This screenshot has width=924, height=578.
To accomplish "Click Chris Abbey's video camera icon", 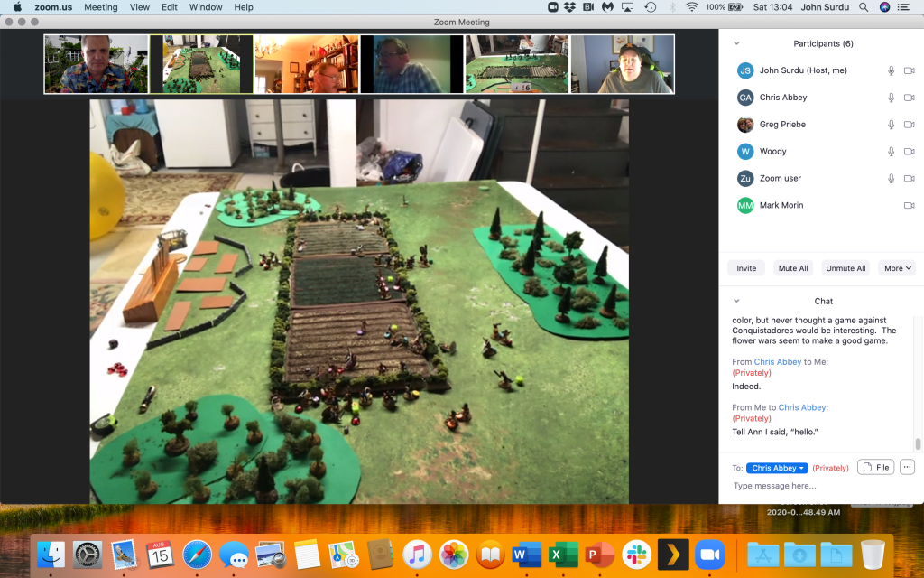I will click(909, 98).
